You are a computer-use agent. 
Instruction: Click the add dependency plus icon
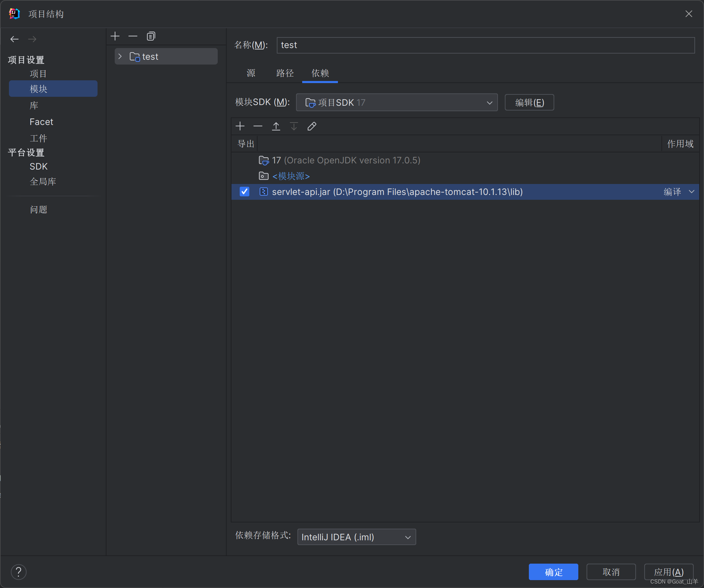[x=240, y=126]
